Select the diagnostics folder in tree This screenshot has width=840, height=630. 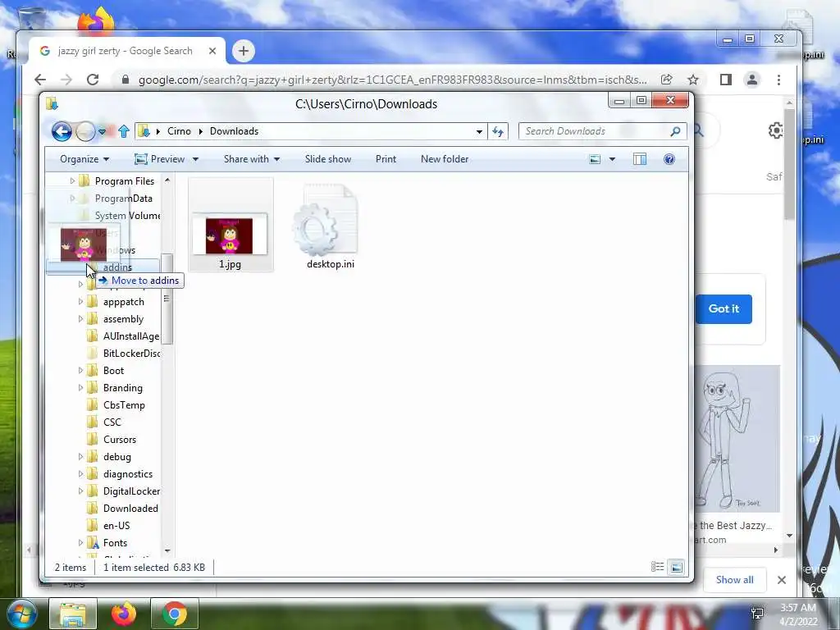coord(127,473)
